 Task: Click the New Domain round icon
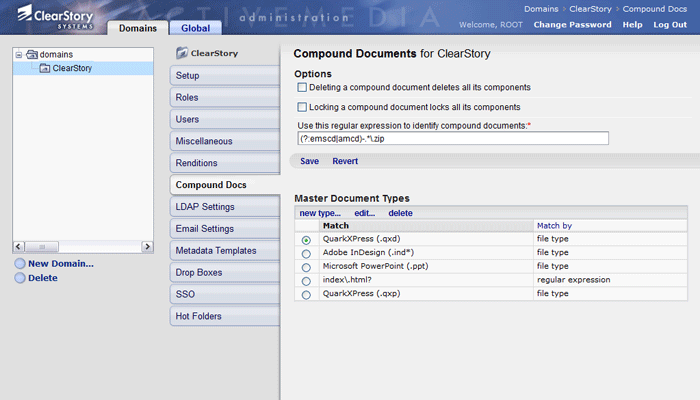[20, 264]
